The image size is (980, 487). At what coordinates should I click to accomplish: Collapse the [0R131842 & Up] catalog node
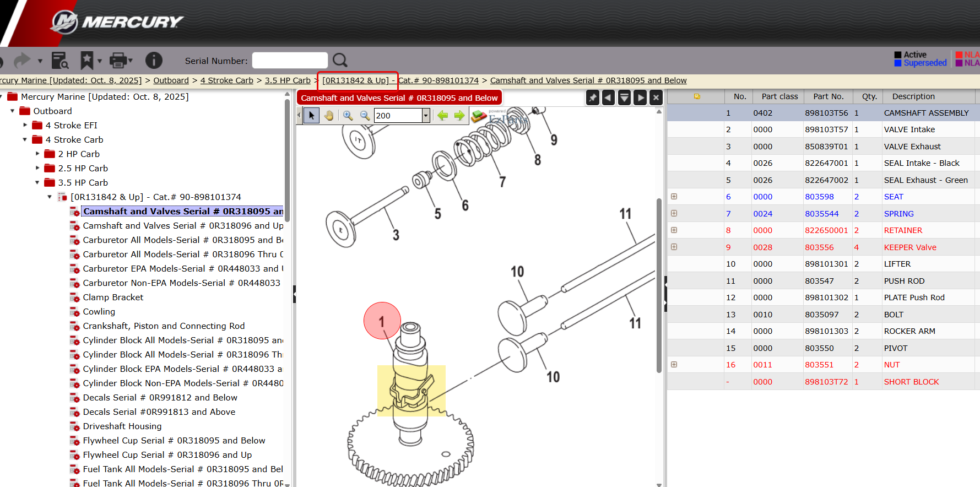50,197
